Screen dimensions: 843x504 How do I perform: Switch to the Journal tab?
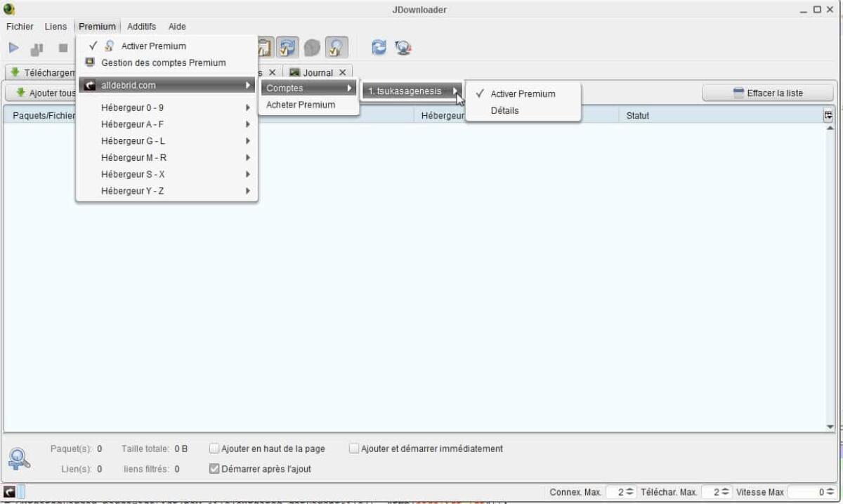[x=320, y=72]
